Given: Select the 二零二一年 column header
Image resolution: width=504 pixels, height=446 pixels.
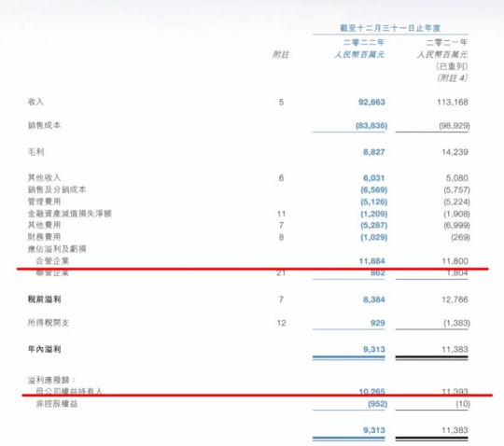Looking at the screenshot, I should click(447, 42).
